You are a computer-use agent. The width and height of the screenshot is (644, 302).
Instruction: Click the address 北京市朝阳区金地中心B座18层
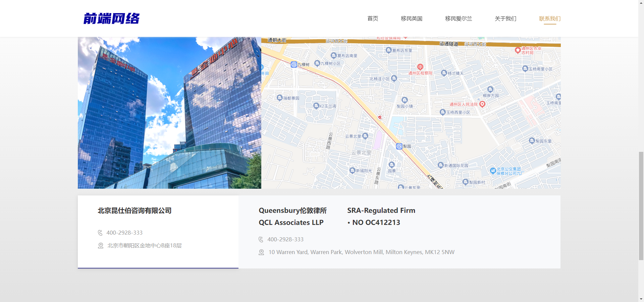pyautogui.click(x=145, y=246)
